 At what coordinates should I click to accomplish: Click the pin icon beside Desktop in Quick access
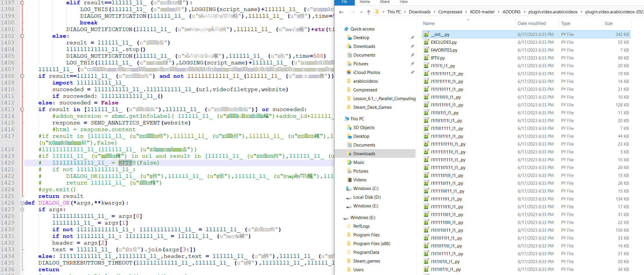(x=412, y=38)
